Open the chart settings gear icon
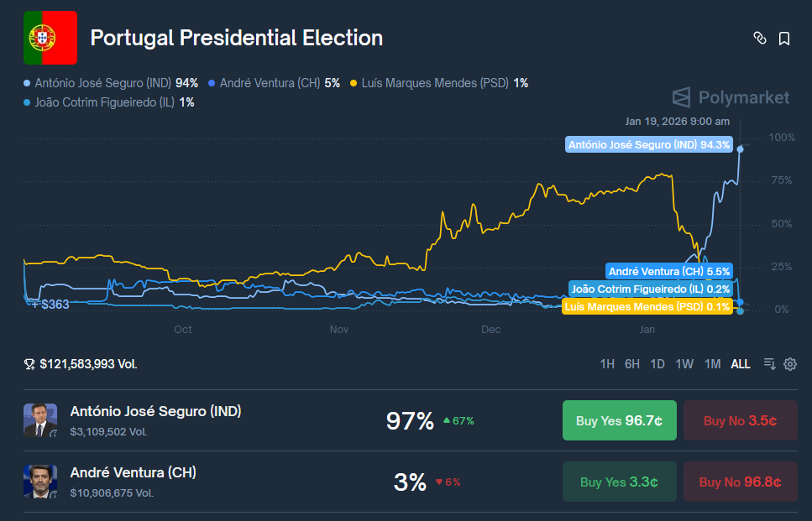The width and height of the screenshot is (812, 521). (x=789, y=364)
